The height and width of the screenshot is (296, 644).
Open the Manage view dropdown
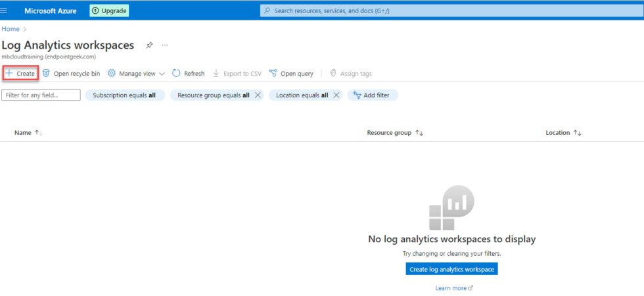pyautogui.click(x=136, y=74)
